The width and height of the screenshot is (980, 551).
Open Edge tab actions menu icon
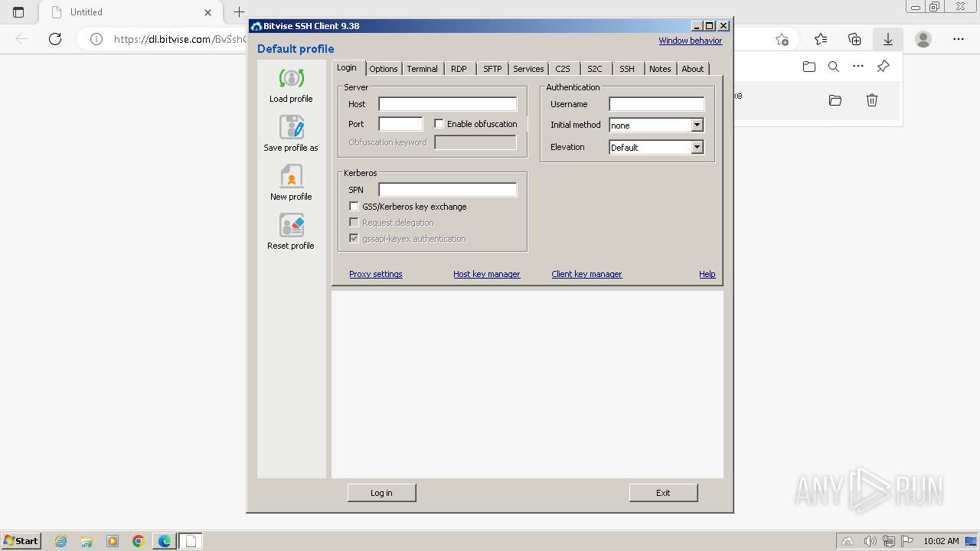tap(18, 12)
